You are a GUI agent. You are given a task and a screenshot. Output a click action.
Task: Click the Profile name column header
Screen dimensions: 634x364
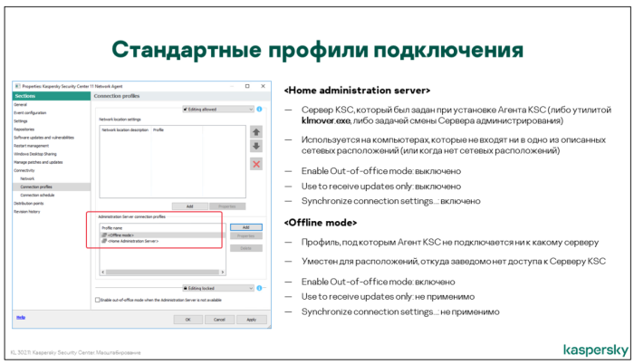tap(112, 228)
